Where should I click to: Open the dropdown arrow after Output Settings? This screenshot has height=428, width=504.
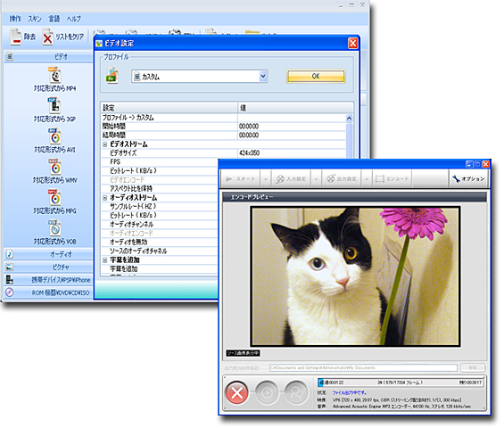tap(367, 179)
